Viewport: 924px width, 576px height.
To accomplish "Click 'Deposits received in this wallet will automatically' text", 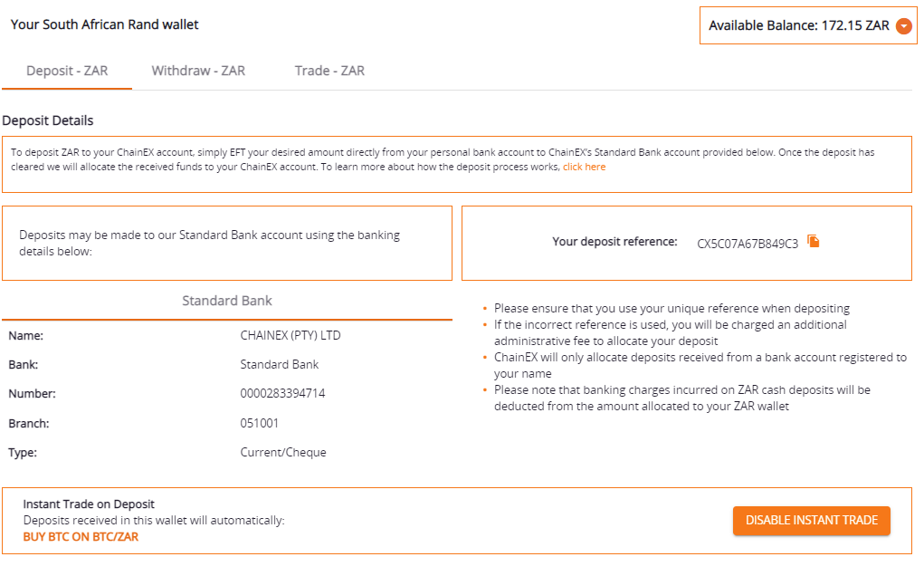I will 154,521.
